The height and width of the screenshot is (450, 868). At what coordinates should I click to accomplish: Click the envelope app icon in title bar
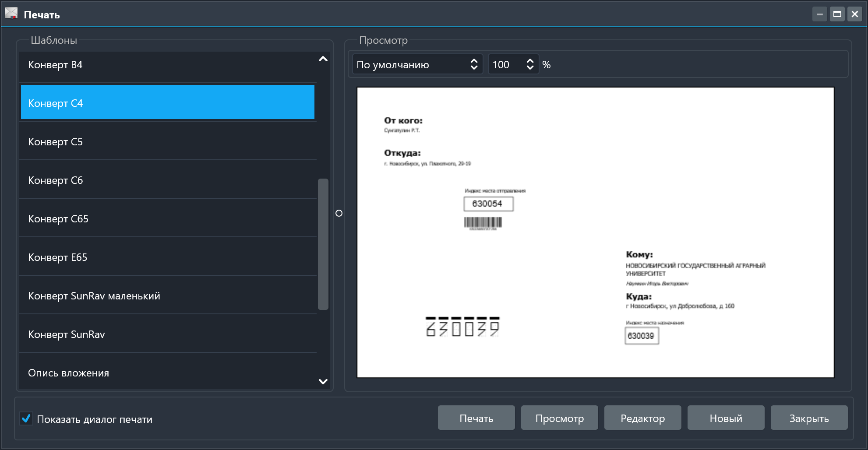point(11,14)
